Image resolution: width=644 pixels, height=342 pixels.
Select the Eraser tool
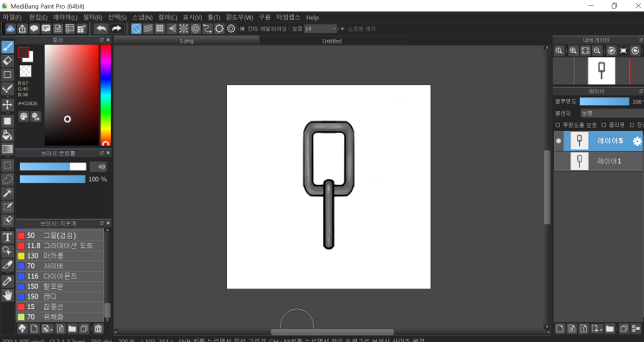click(x=8, y=61)
